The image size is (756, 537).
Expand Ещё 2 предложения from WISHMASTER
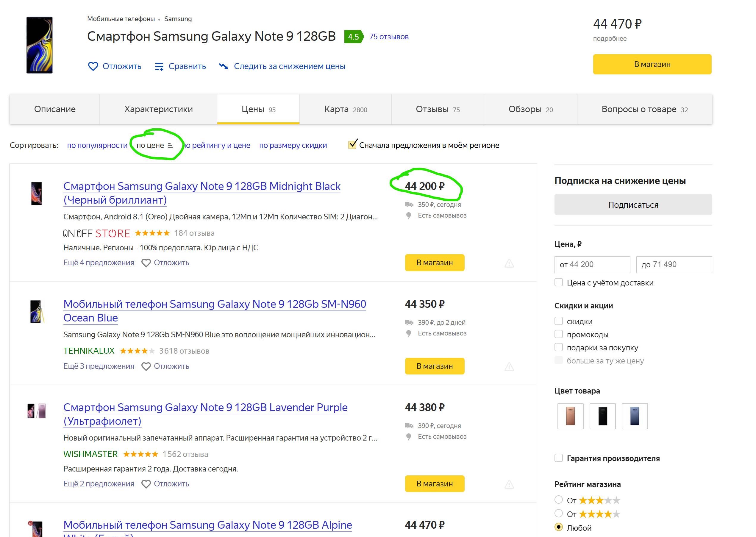[x=99, y=484]
